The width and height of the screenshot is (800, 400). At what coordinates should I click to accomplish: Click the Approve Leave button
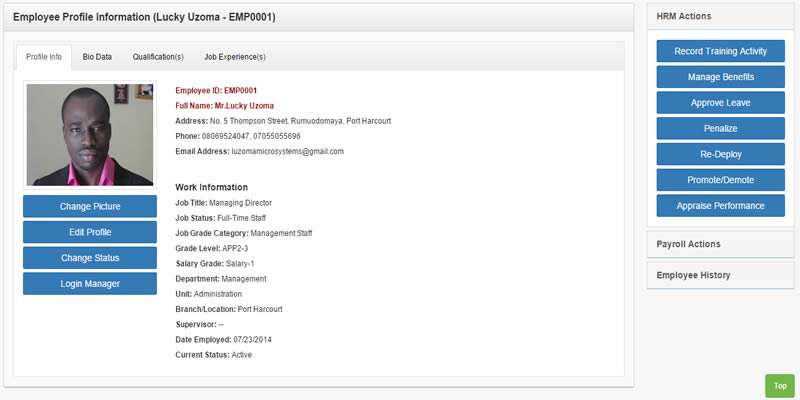click(720, 103)
